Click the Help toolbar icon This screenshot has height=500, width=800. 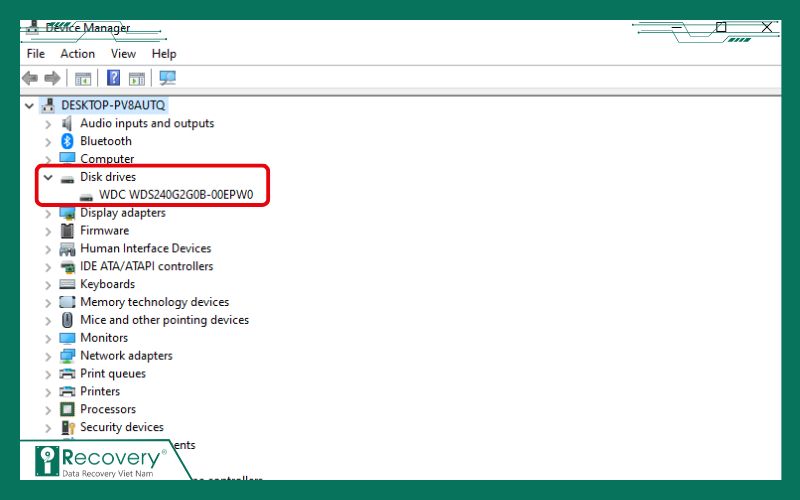[114, 78]
